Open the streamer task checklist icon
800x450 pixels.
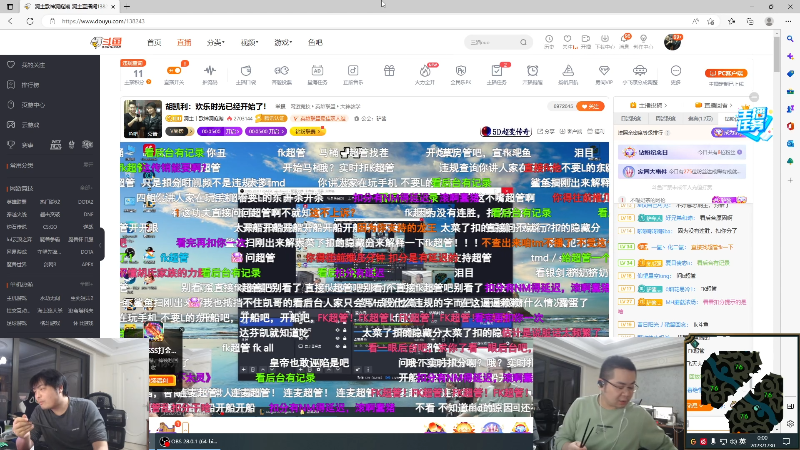pos(496,70)
